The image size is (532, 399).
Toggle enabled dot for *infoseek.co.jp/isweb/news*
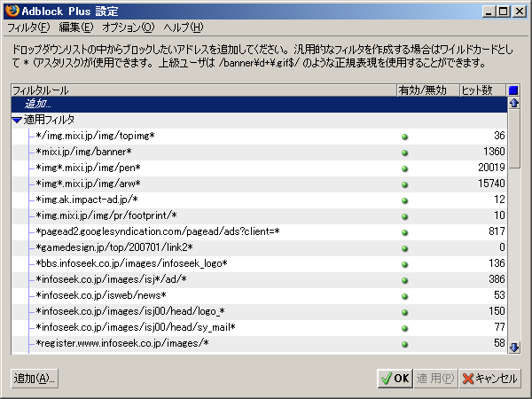tap(404, 296)
